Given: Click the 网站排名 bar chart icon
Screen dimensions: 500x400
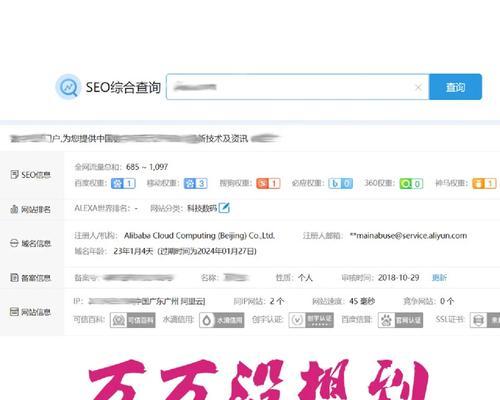Looking at the screenshot, I should click(x=14, y=209).
